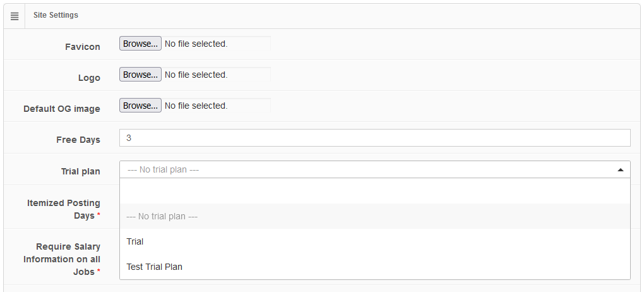Click the Itemized Posting Days label
Viewport: 644px width, 292px height.
pos(64,209)
